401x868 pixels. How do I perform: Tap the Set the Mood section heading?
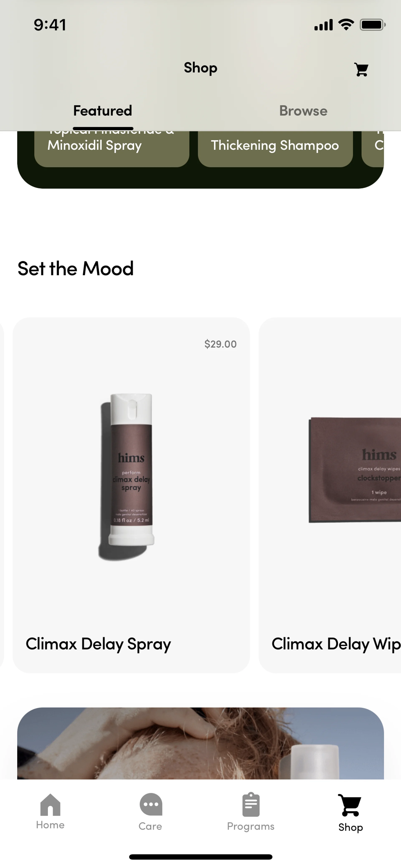click(x=75, y=269)
